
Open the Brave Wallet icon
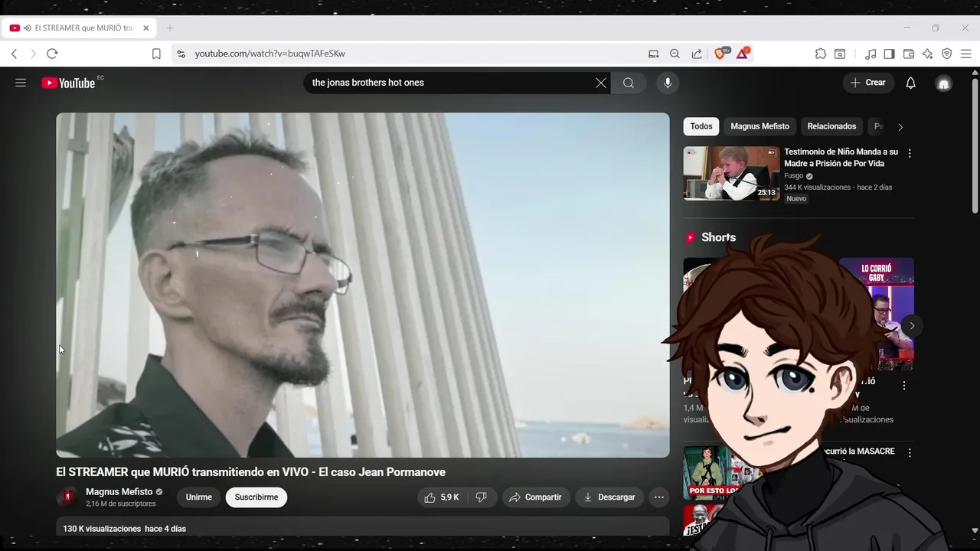[909, 54]
